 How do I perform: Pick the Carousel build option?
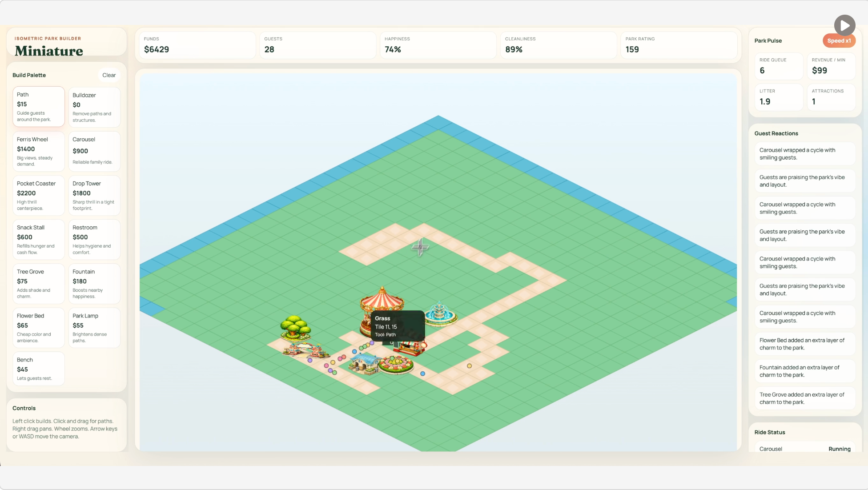coord(94,151)
